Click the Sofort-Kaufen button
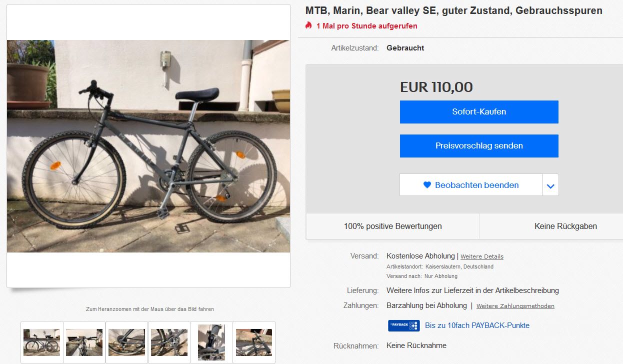 [479, 112]
